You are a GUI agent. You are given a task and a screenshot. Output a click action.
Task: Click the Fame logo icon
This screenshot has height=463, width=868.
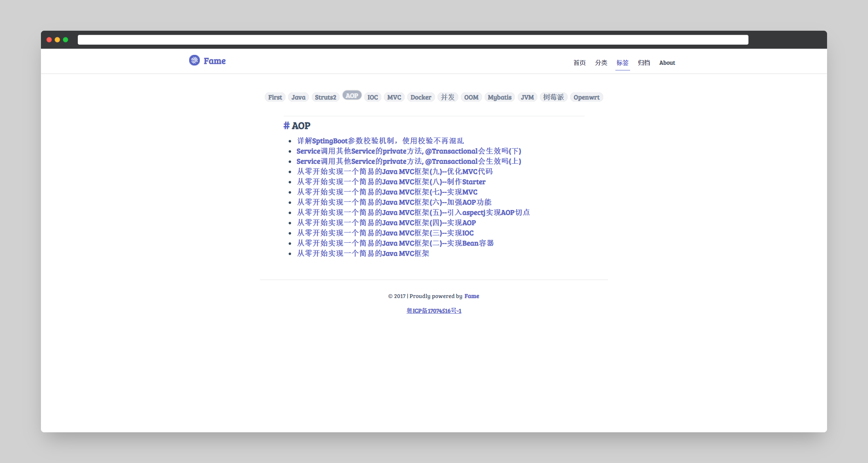tap(194, 61)
